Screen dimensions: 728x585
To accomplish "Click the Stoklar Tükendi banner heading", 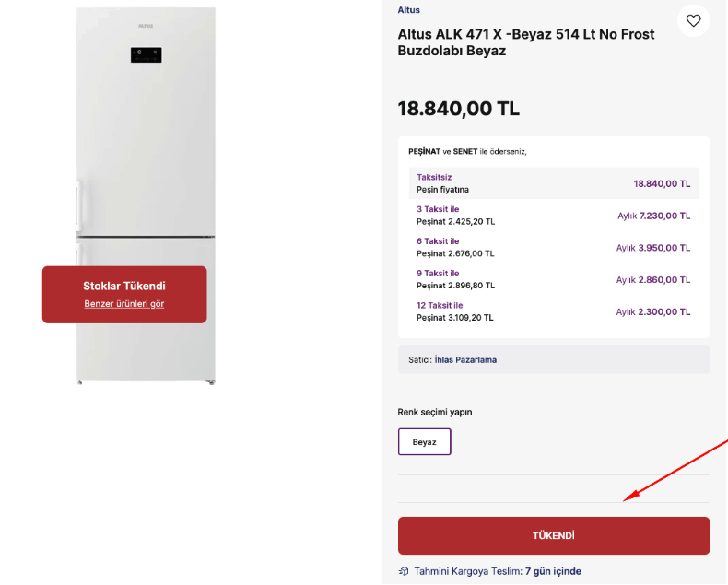I will pyautogui.click(x=124, y=286).
